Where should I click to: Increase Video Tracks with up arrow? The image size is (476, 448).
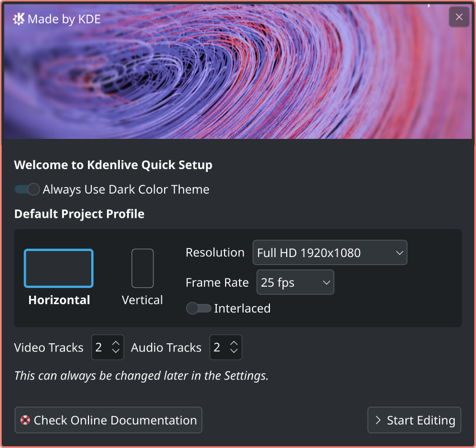(116, 343)
